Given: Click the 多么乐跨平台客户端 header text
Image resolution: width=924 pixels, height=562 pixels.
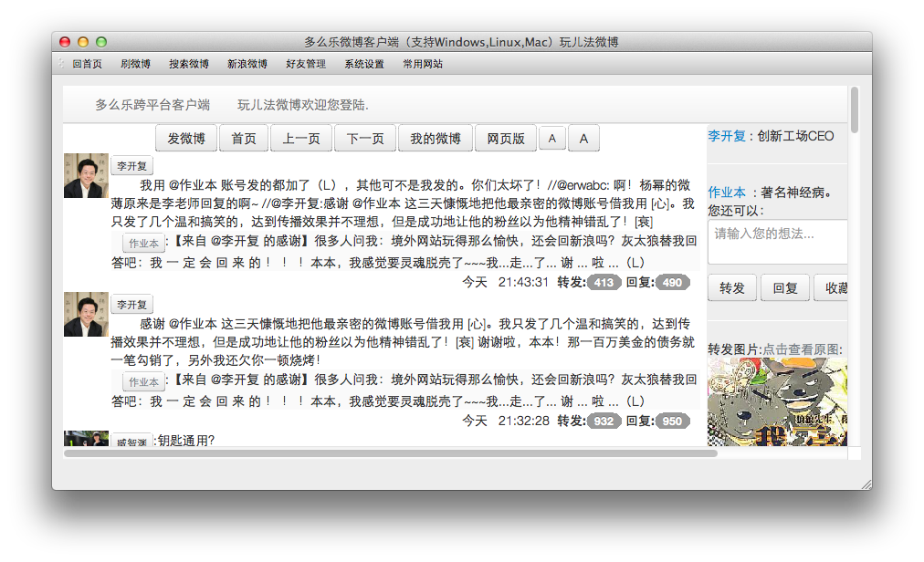Looking at the screenshot, I should [x=152, y=105].
